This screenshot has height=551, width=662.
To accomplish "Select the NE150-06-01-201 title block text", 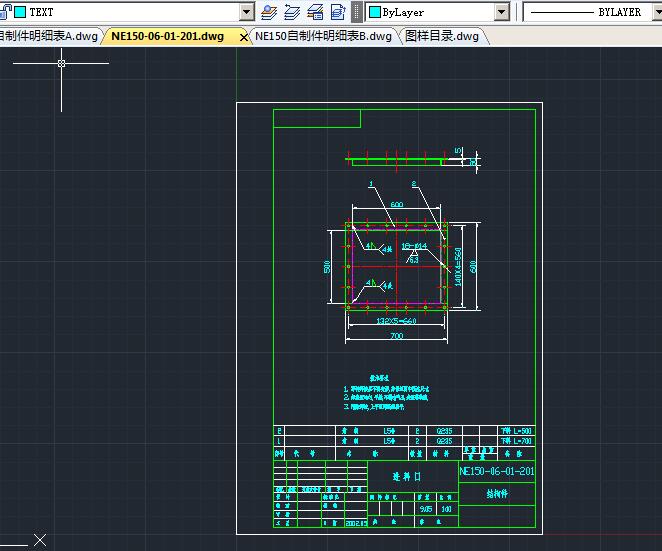I will [x=496, y=471].
